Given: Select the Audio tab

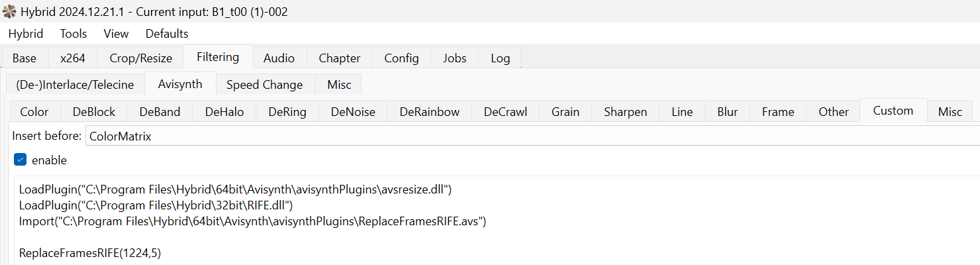Looking at the screenshot, I should pyautogui.click(x=279, y=58).
